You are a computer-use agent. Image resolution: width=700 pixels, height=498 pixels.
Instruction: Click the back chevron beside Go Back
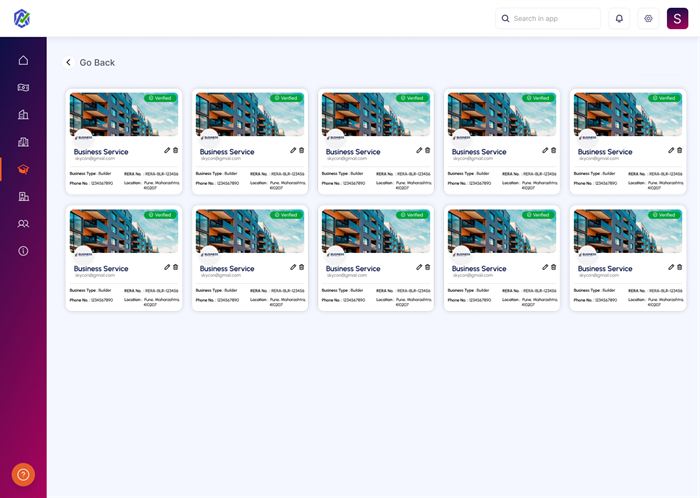(69, 63)
